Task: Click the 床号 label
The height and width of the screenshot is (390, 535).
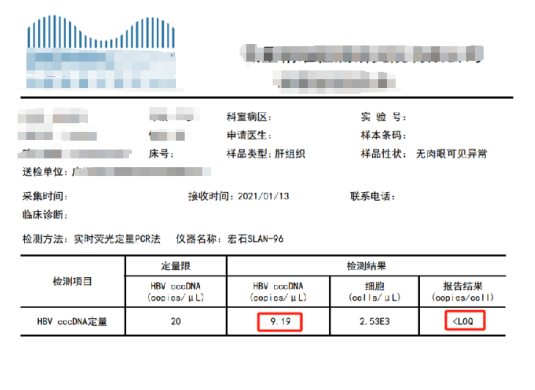Action: 161,154
